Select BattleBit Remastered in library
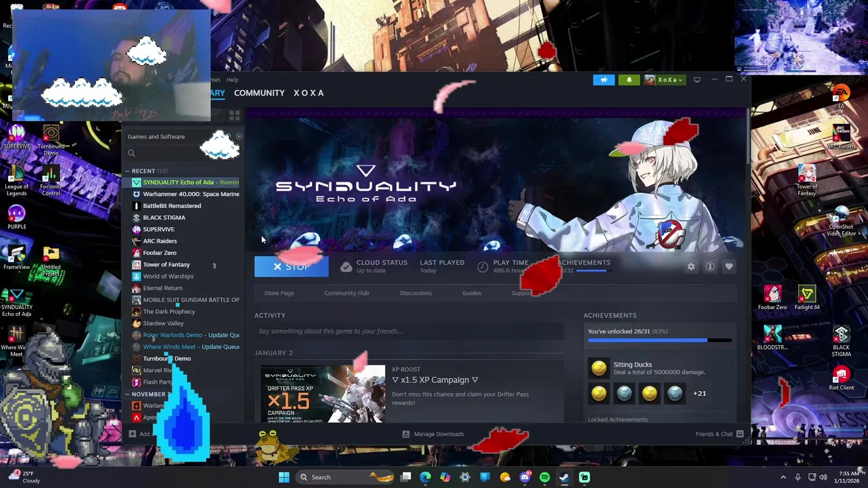The width and height of the screenshot is (868, 488). tap(185, 206)
